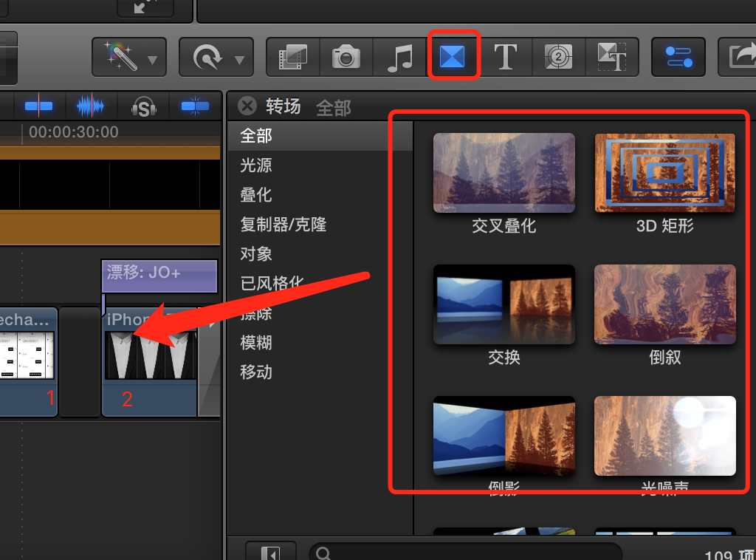The height and width of the screenshot is (560, 756).
Task: Select the 光源 category
Action: 320,165
